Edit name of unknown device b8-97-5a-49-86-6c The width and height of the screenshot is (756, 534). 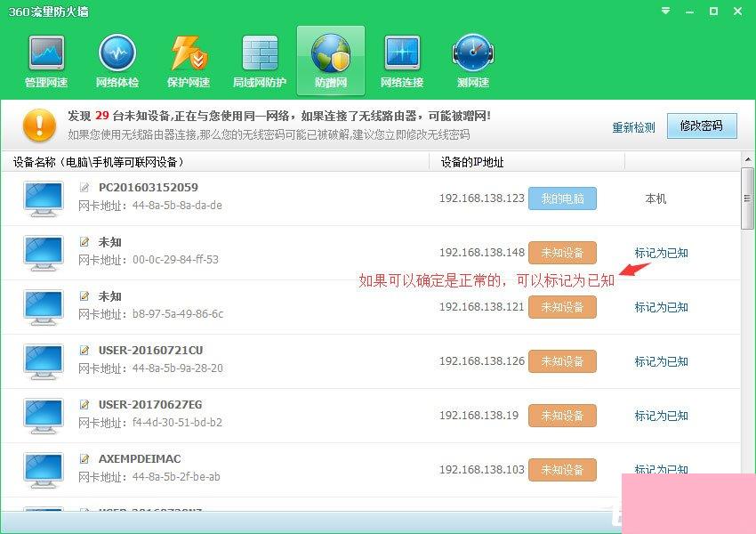pos(84,295)
